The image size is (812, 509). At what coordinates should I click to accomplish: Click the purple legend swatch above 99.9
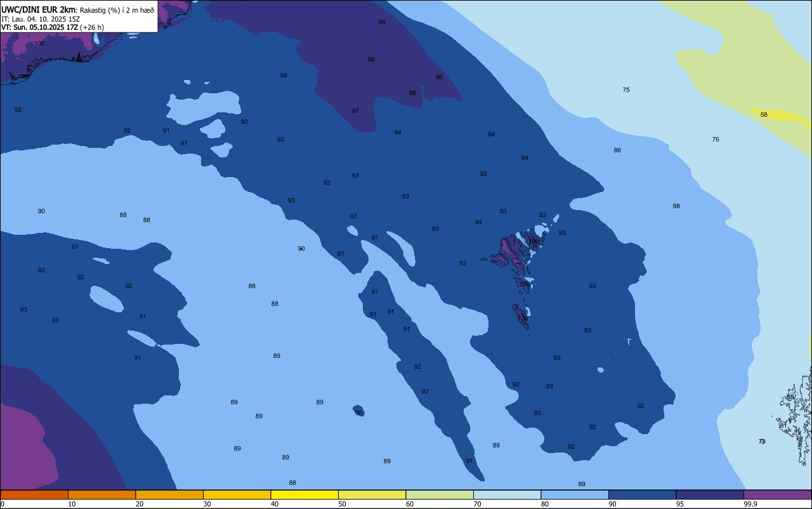click(x=777, y=494)
